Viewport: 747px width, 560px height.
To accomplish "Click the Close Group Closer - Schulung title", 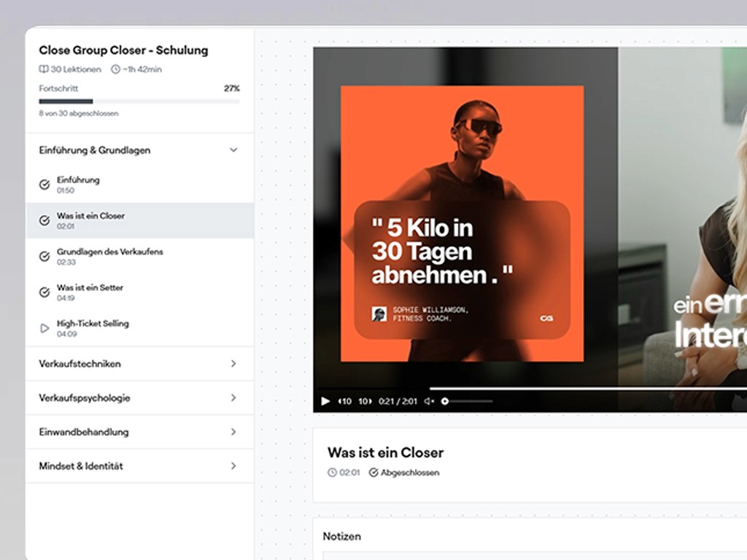I will 123,50.
